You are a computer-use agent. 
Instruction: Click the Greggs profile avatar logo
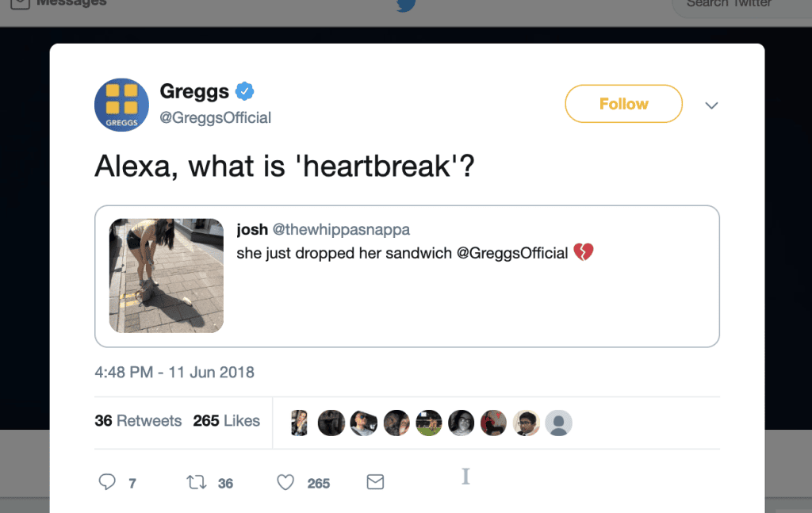tap(121, 105)
